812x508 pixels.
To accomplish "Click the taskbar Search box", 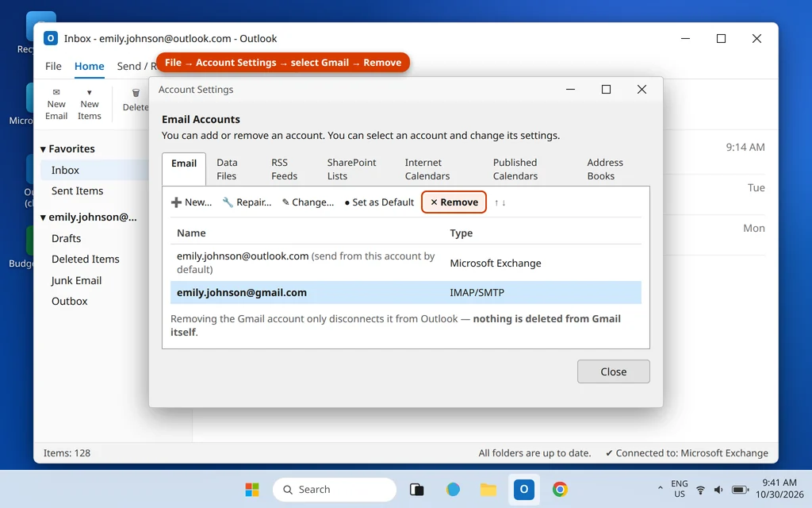I will click(334, 489).
